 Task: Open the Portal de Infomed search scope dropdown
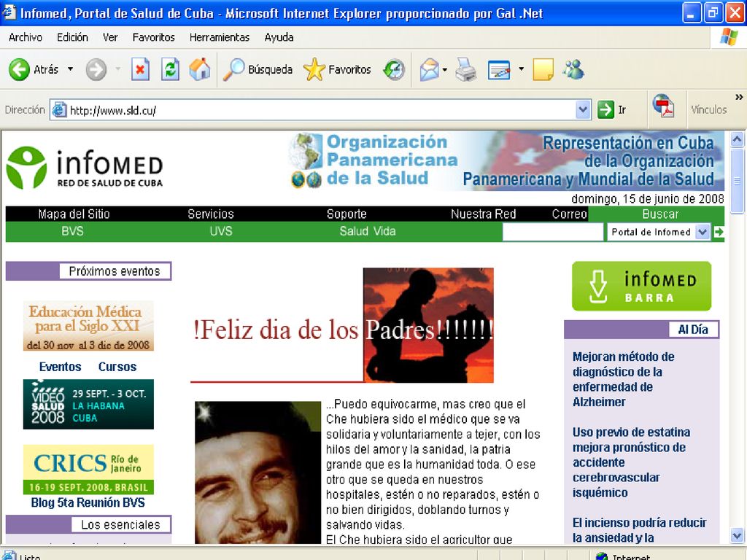tap(702, 232)
